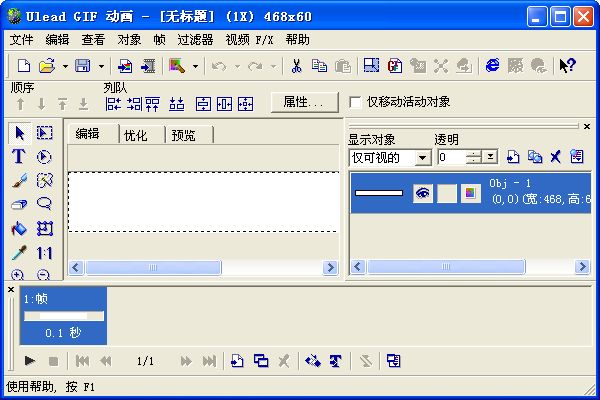Pick the Paint Brush tool
600x400 pixels.
coord(18,180)
